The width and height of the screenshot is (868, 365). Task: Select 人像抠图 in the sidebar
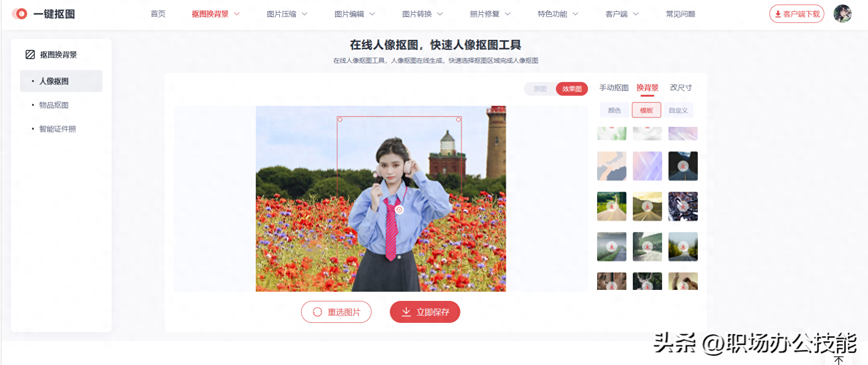click(61, 81)
